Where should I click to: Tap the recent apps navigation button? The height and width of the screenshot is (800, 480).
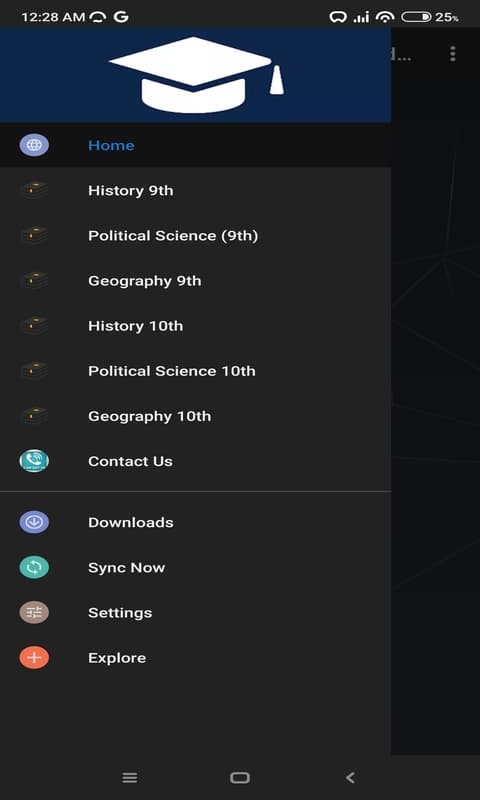tap(130, 778)
